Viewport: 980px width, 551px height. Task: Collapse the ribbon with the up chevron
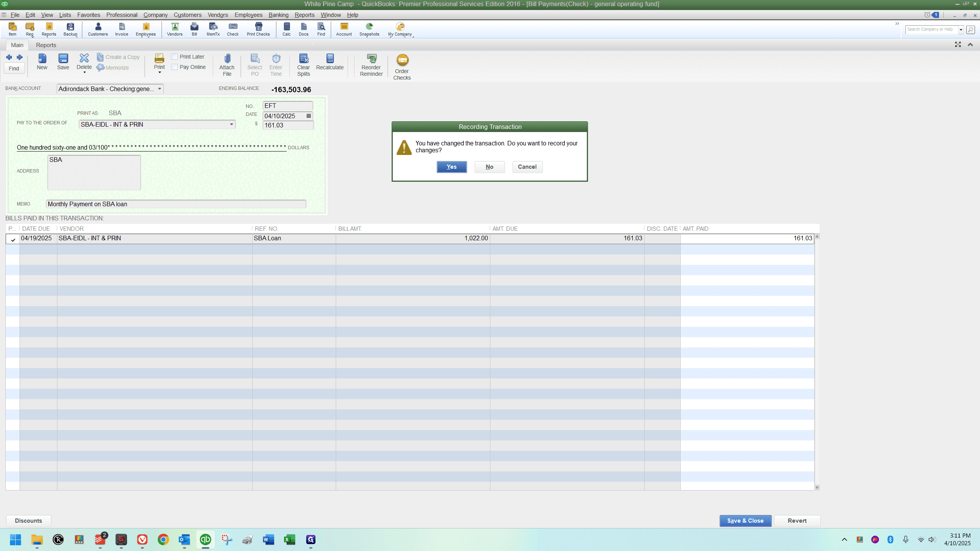pos(970,45)
